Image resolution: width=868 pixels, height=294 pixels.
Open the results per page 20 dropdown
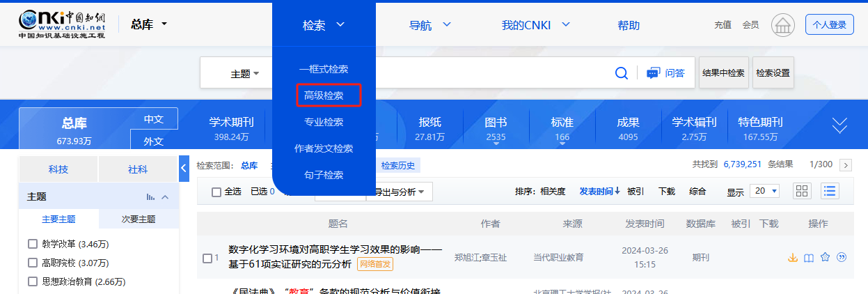coord(766,191)
